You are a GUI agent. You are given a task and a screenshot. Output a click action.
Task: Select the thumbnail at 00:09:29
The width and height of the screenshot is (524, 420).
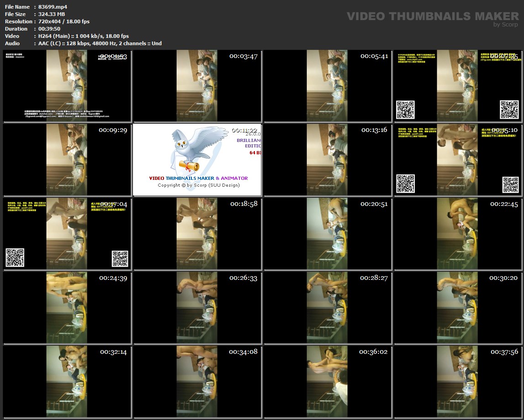click(67, 160)
